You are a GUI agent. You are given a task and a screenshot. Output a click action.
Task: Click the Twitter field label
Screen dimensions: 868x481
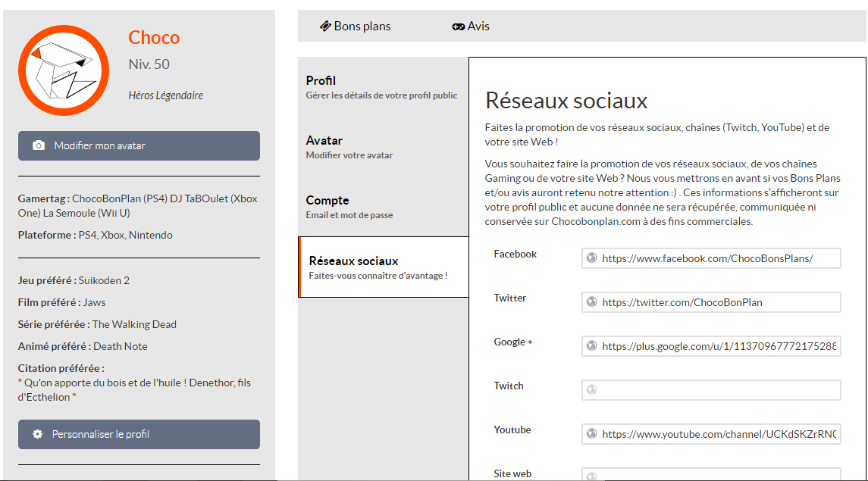tap(510, 298)
